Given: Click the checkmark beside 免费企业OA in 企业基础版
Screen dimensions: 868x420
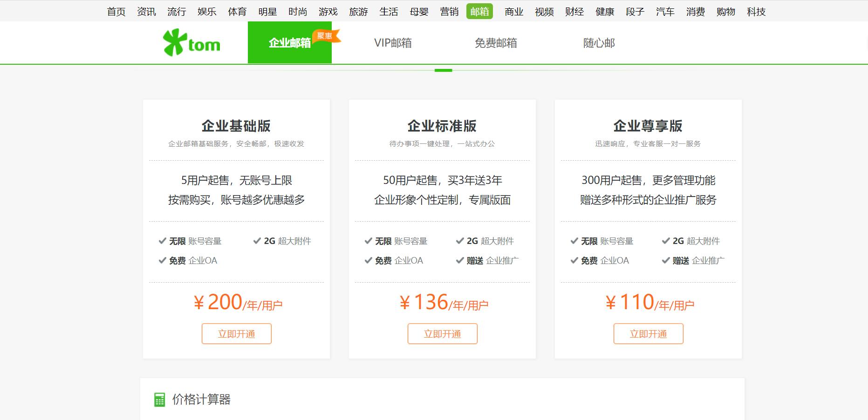Looking at the screenshot, I should [163, 260].
